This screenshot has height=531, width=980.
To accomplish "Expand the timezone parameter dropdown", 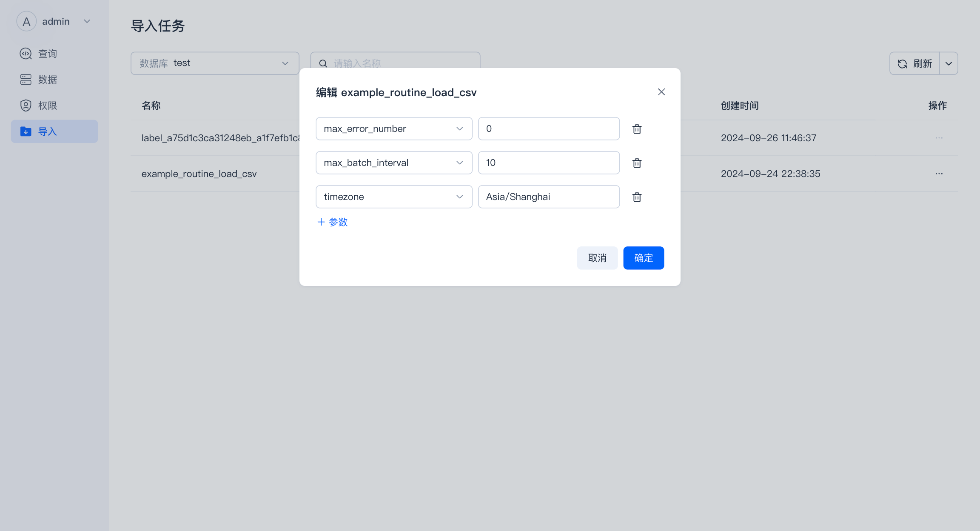I will (x=393, y=197).
